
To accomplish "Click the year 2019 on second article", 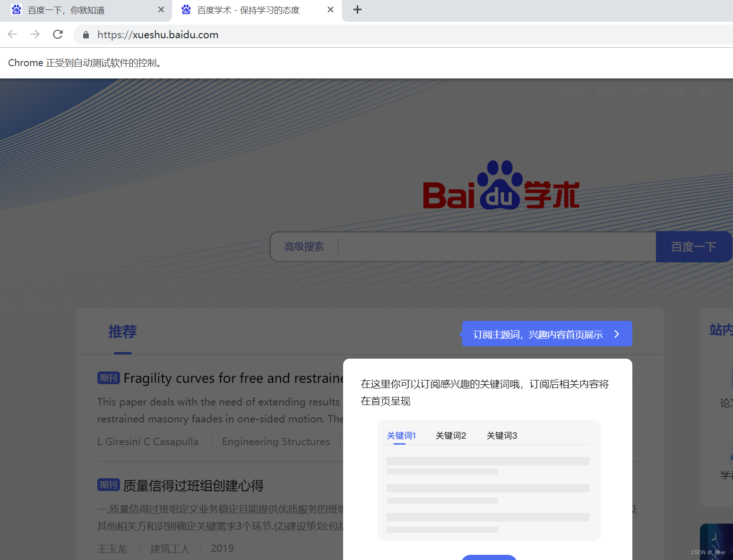I will (222, 549).
